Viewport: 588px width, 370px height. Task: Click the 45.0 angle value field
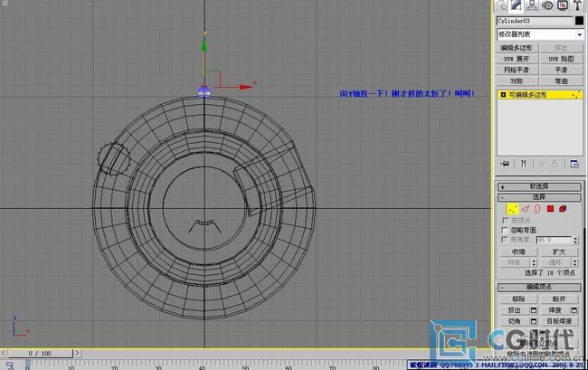click(554, 240)
